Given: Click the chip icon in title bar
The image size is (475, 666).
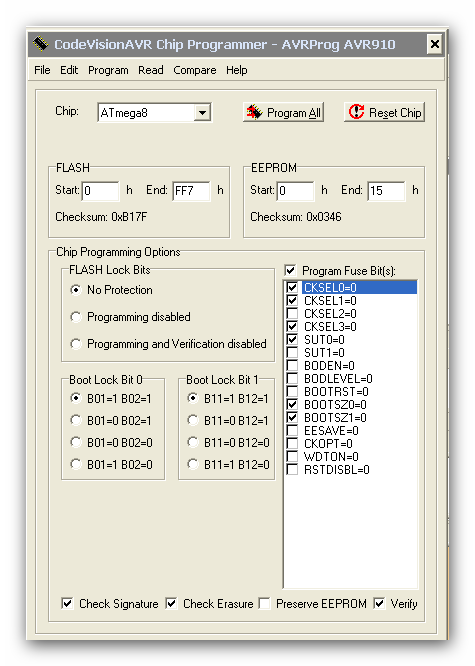Looking at the screenshot, I should pyautogui.click(x=40, y=44).
